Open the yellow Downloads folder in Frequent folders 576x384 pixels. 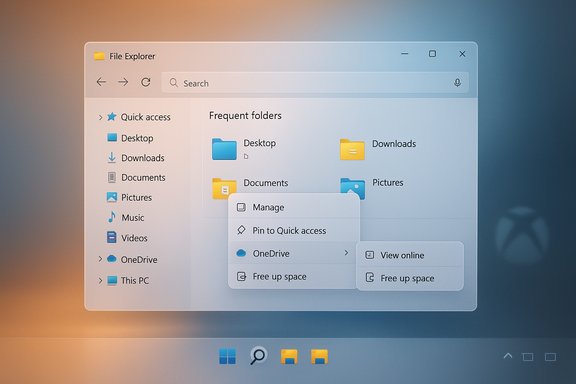coord(352,150)
